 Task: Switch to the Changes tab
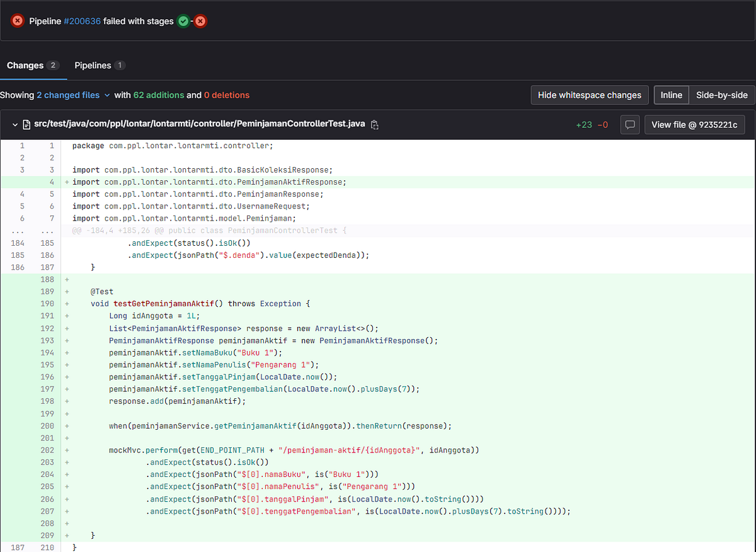click(33, 66)
